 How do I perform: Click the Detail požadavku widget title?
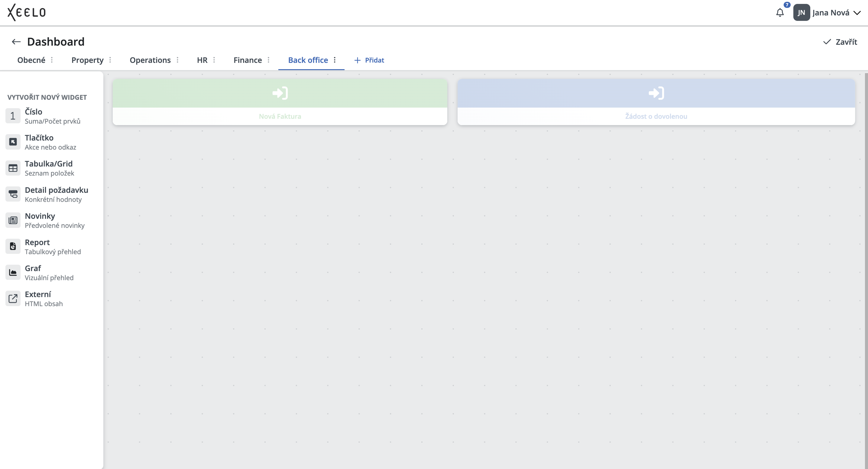click(x=56, y=190)
